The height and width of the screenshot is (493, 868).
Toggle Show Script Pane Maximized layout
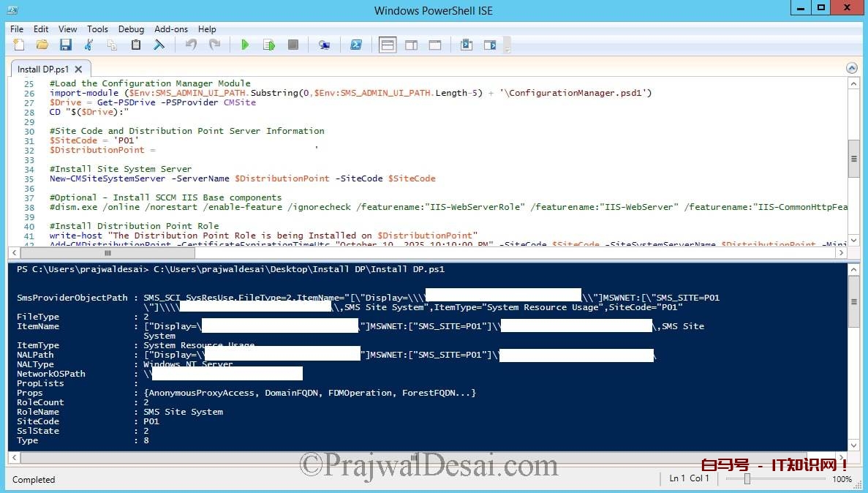click(434, 45)
